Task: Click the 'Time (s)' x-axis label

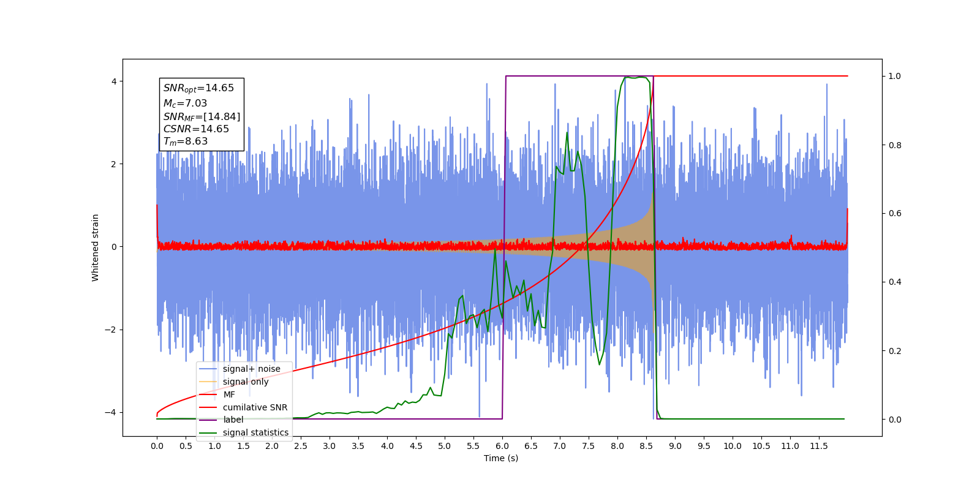Action: click(501, 458)
